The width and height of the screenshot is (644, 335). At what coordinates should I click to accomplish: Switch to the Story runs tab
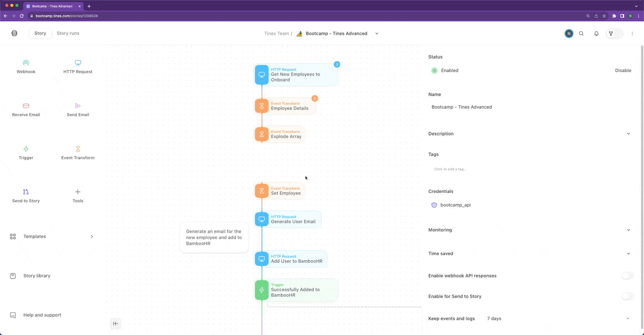pos(68,33)
